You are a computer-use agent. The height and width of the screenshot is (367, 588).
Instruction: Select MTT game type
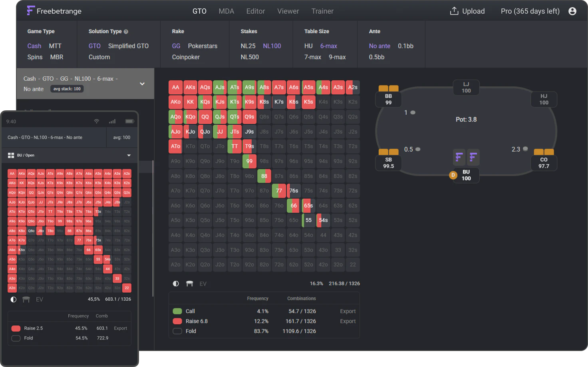coord(55,46)
